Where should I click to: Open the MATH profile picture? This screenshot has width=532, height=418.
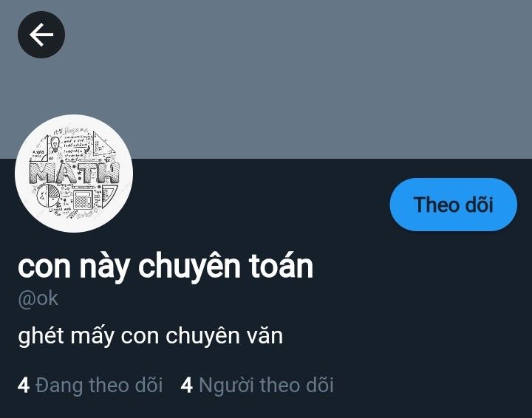pyautogui.click(x=74, y=174)
